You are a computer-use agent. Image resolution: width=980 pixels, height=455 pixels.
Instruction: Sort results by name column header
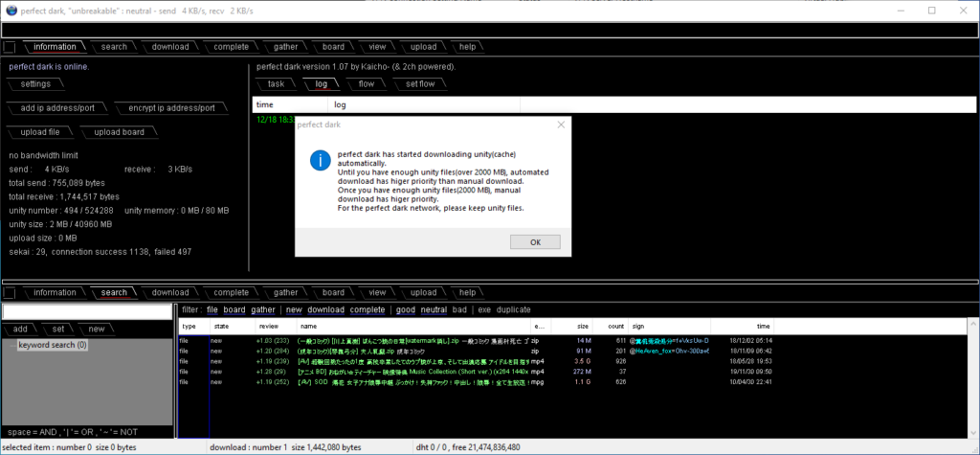click(x=413, y=327)
